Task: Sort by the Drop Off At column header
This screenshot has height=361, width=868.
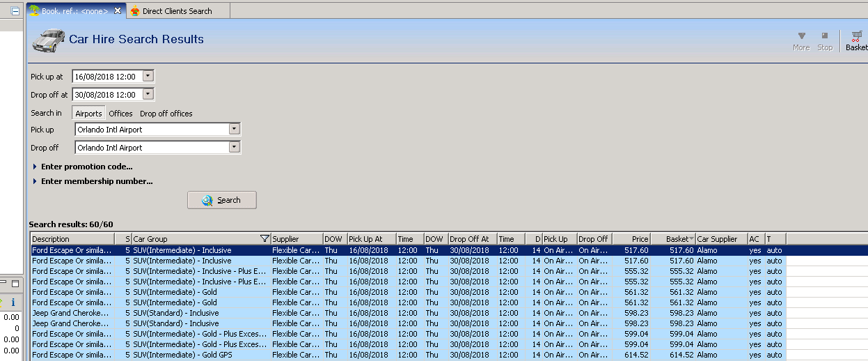Action: (472, 239)
